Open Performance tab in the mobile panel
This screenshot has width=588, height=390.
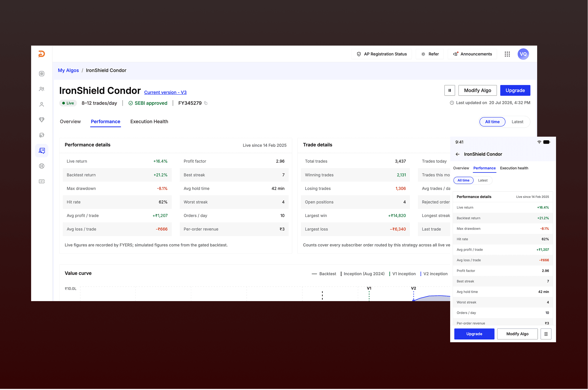click(485, 168)
